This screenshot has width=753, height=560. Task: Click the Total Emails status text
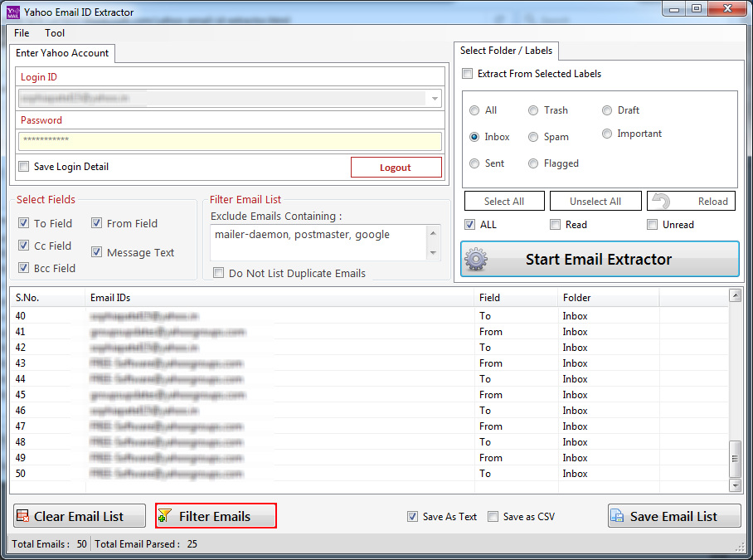pos(50,543)
